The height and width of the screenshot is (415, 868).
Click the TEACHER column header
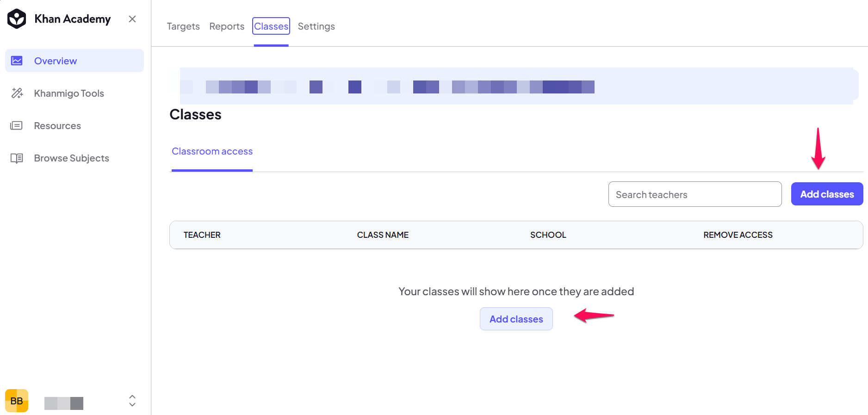tap(202, 235)
